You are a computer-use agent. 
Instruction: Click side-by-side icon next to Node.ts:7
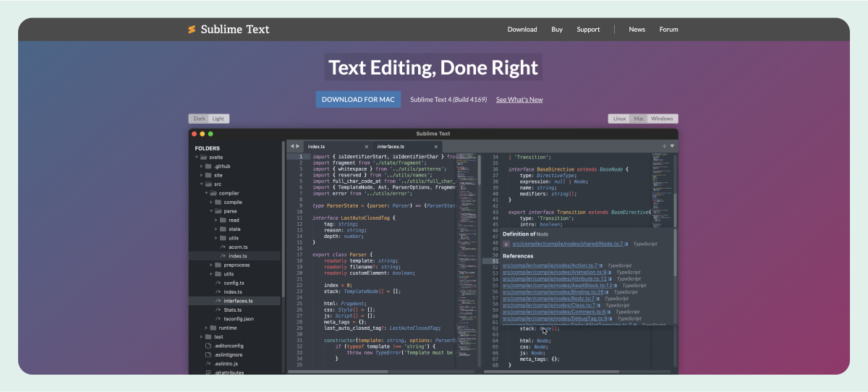click(626, 244)
